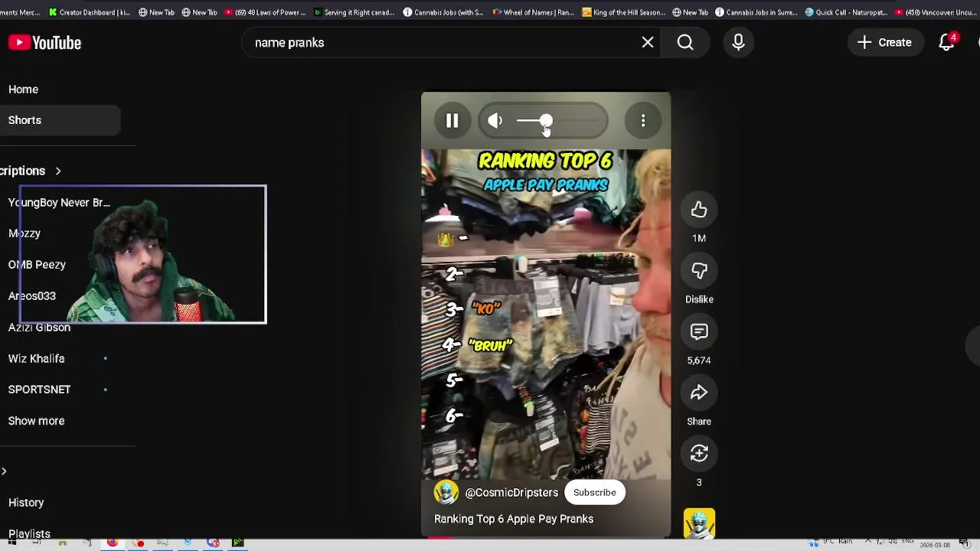Click the green terminal-style icon in the taskbar
980x551 pixels.
pyautogui.click(x=238, y=543)
